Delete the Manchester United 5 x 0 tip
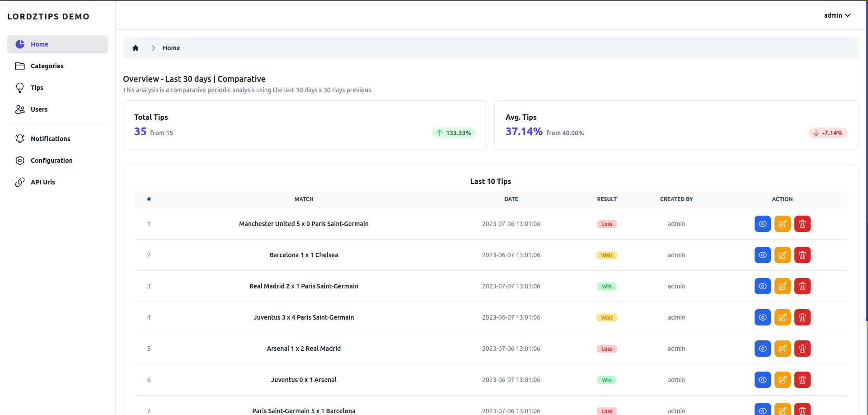 coord(802,224)
